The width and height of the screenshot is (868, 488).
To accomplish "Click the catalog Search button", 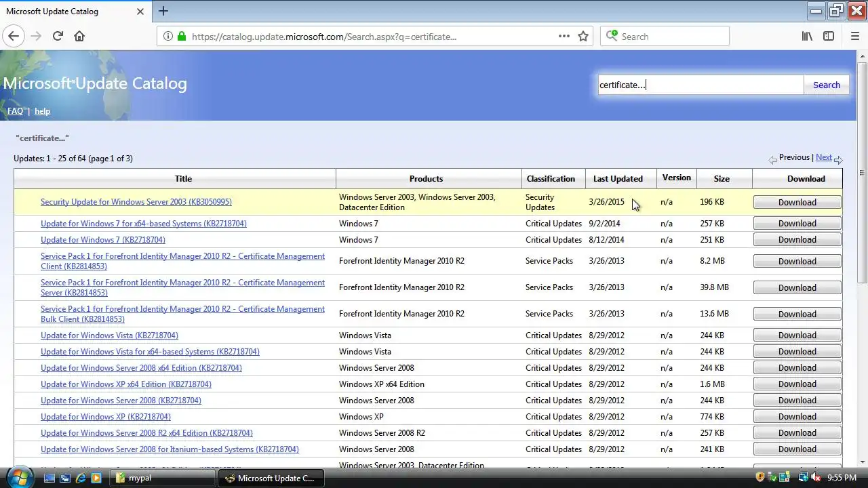I will (x=827, y=85).
